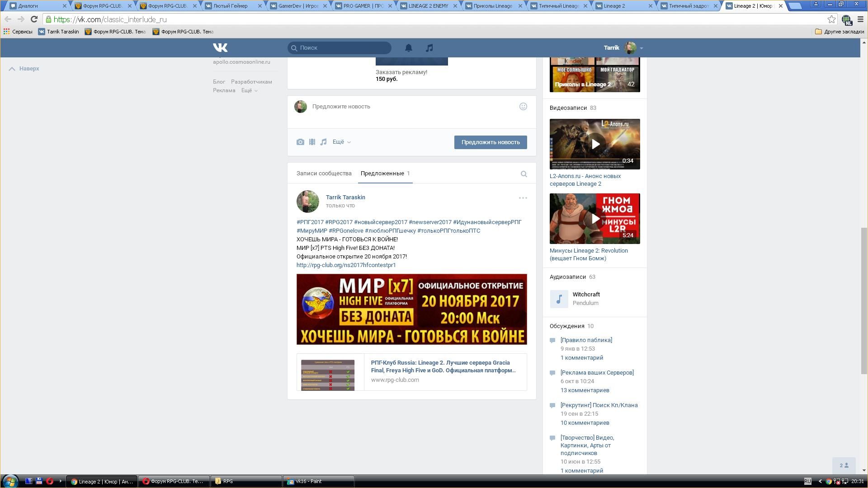Open the Приколы в Lineage 2 album
Screen dimensions: 868x488
595,75
